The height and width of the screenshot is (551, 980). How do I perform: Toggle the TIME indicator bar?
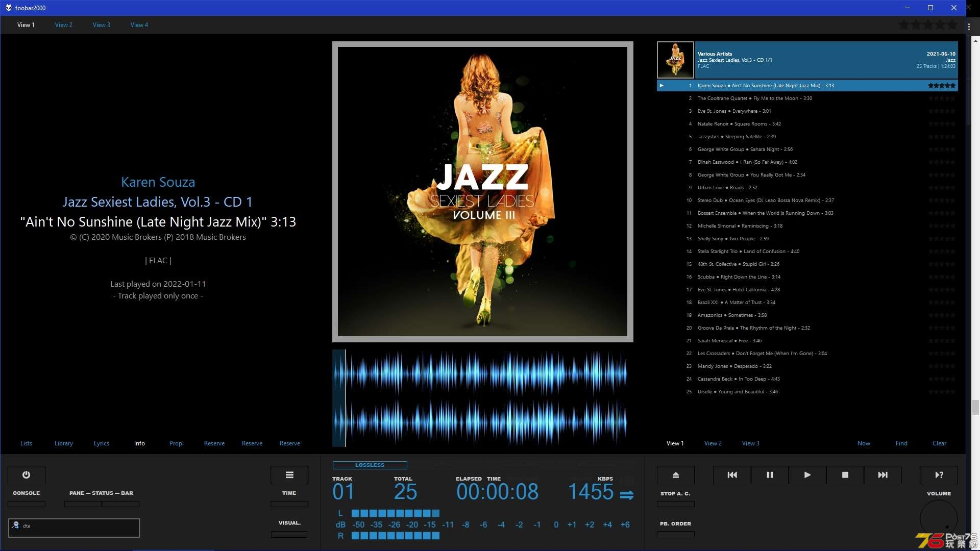point(289,504)
